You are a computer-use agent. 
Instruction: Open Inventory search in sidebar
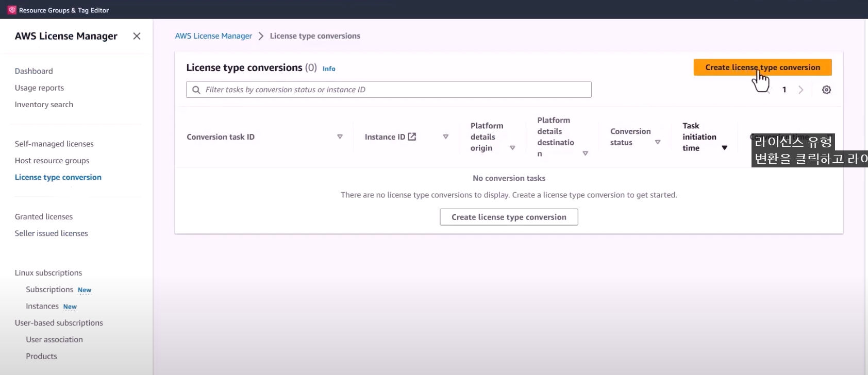point(44,105)
